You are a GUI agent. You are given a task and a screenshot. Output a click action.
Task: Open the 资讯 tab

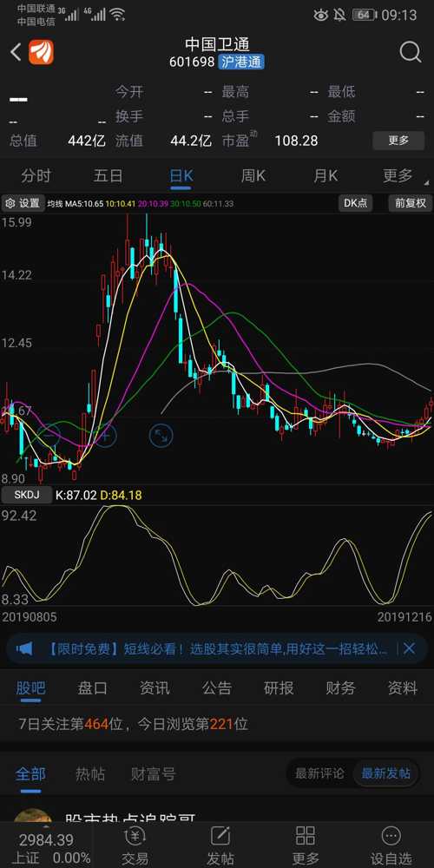click(155, 688)
